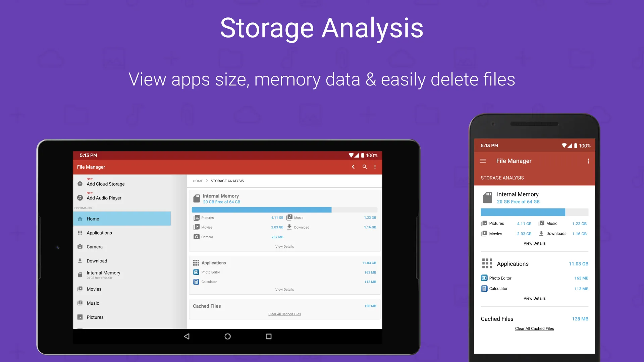The width and height of the screenshot is (644, 362).
Task: Click View Details under Applications
Action: click(x=284, y=289)
